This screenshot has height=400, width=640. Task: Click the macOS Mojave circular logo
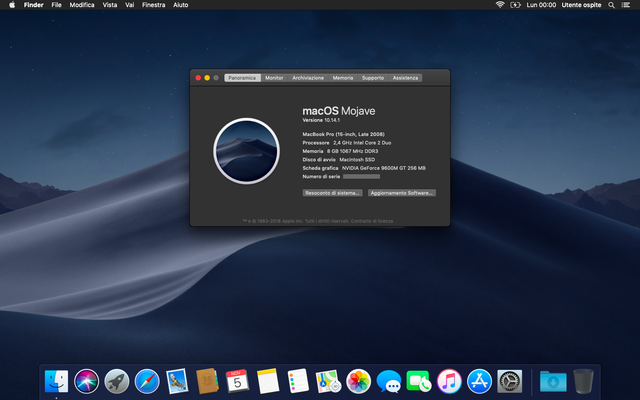click(246, 151)
